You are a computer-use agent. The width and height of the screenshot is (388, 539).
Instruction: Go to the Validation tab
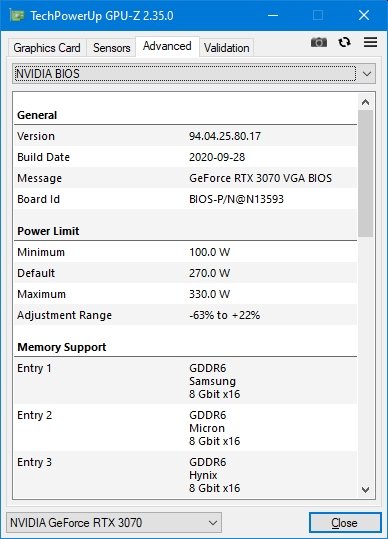pyautogui.click(x=226, y=48)
